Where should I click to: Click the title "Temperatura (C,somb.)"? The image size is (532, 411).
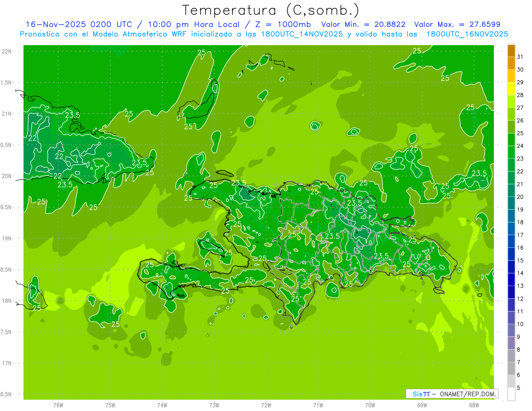[271, 11]
